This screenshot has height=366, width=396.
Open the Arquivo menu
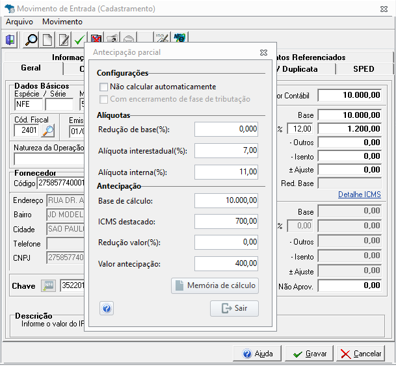19,22
